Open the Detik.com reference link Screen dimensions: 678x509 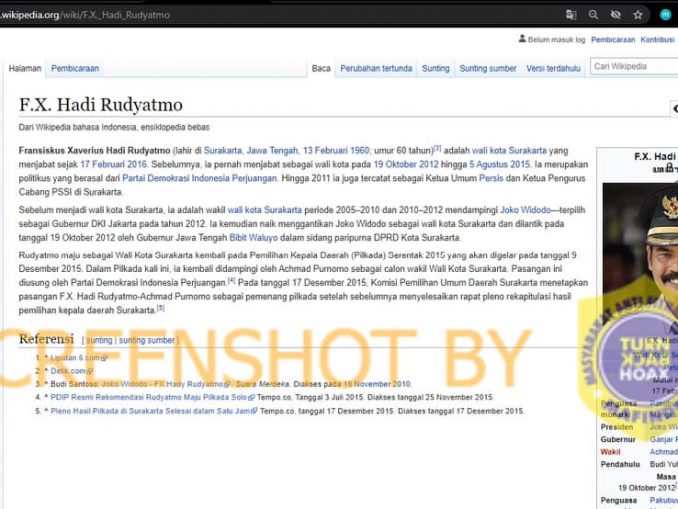coord(68,371)
